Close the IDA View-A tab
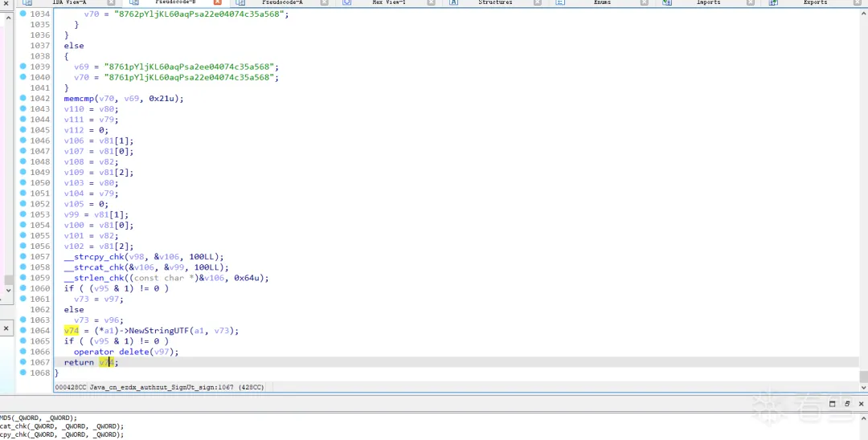The image size is (868, 440). 111,2
